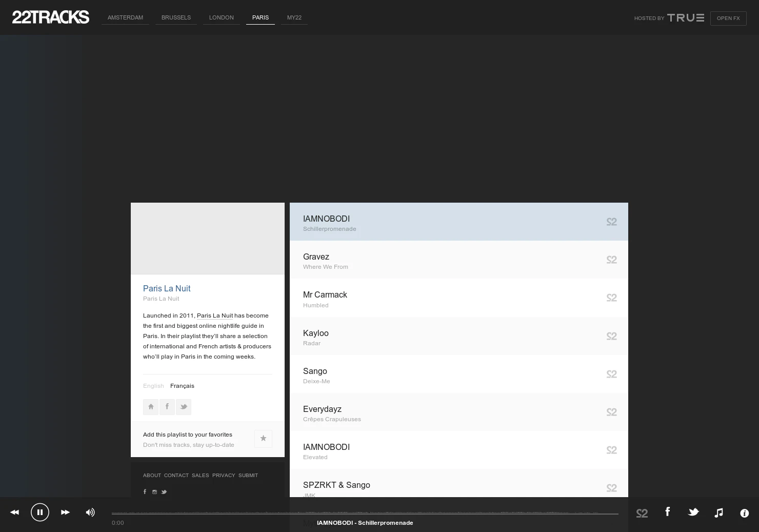759x532 pixels.
Task: Click the player progress bar
Action: [365, 513]
